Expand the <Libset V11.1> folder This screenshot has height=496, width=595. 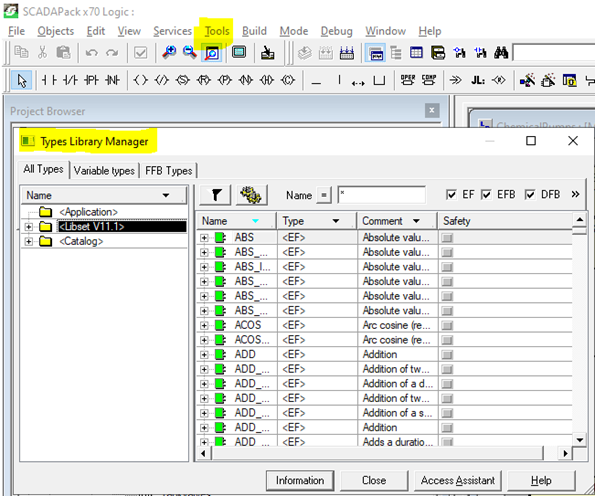tap(28, 227)
